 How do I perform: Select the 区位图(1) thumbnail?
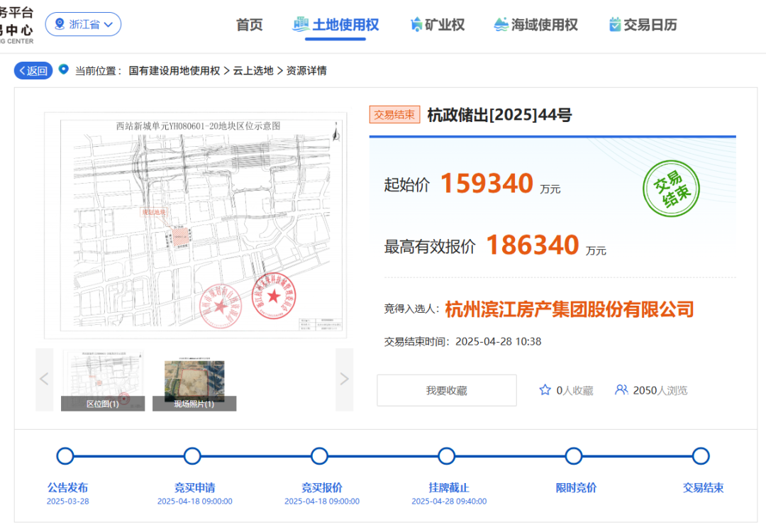coord(103,381)
